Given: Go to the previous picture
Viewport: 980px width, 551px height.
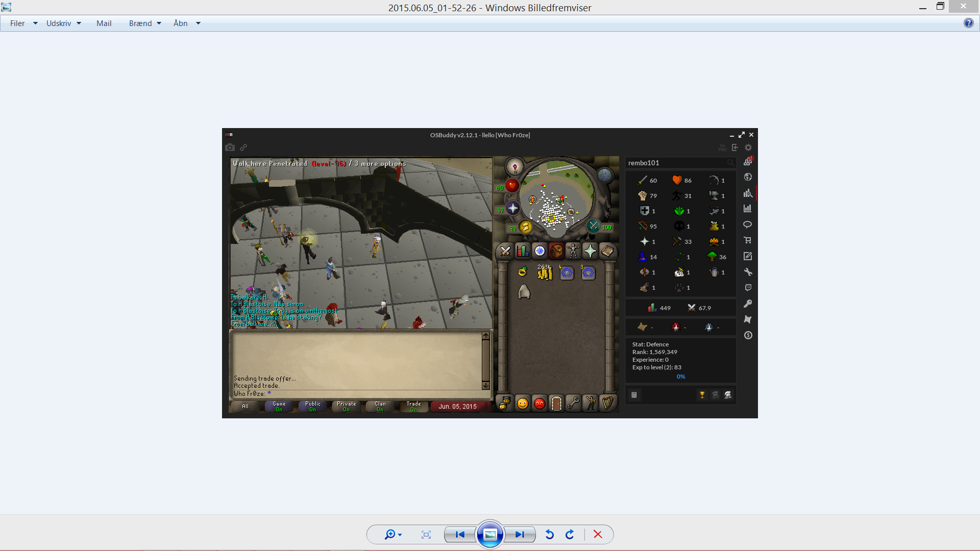Looking at the screenshot, I should (460, 534).
